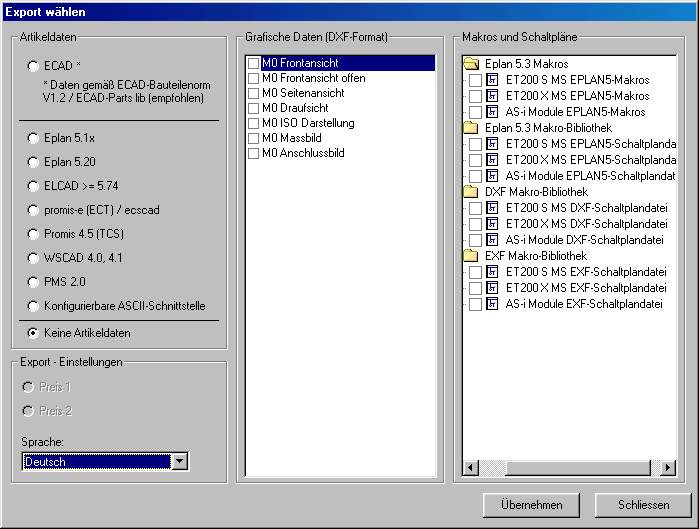Select the Eplan 5.3 Makros tree label
Viewport: 699px width, 529px height.
point(526,64)
